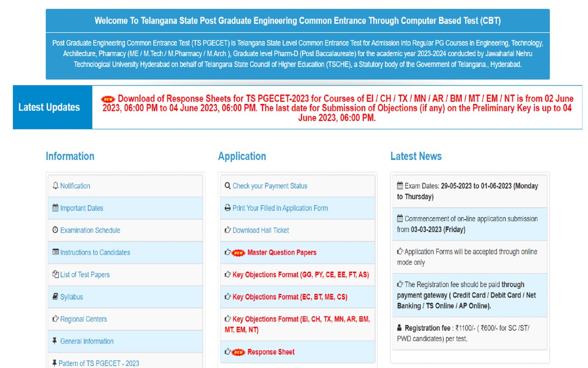Click the book icon next to Syllabus
The width and height of the screenshot is (588, 368).
click(56, 297)
